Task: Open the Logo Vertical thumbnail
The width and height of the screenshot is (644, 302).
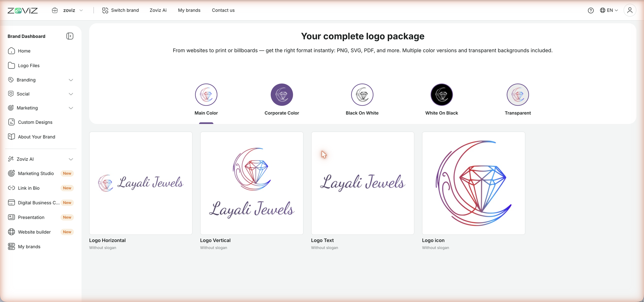Action: 252,183
